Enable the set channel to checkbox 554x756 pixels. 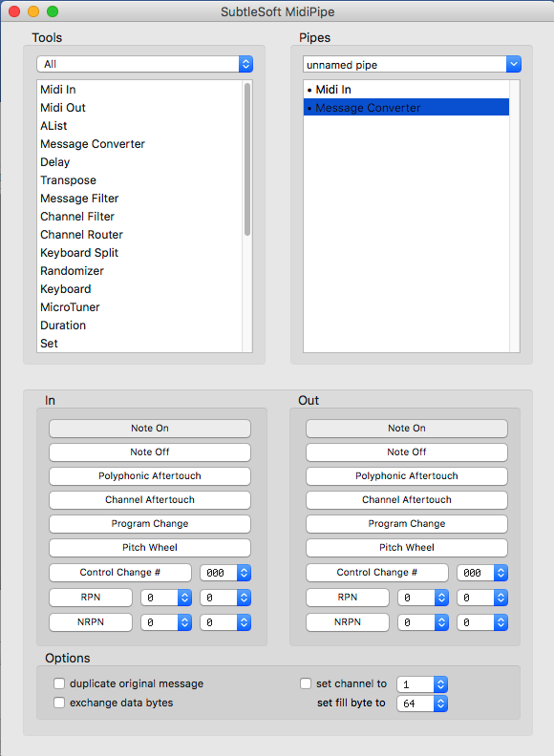pyautogui.click(x=306, y=683)
